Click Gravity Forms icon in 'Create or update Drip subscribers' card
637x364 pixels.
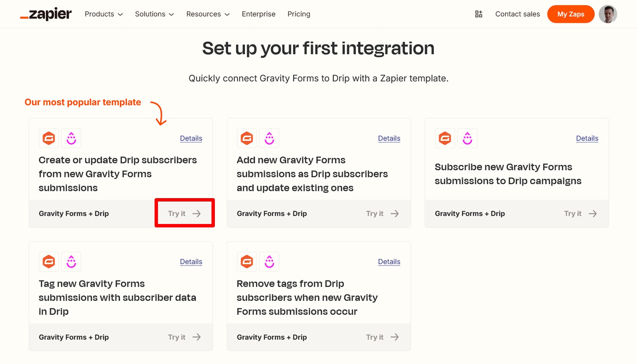pos(49,138)
